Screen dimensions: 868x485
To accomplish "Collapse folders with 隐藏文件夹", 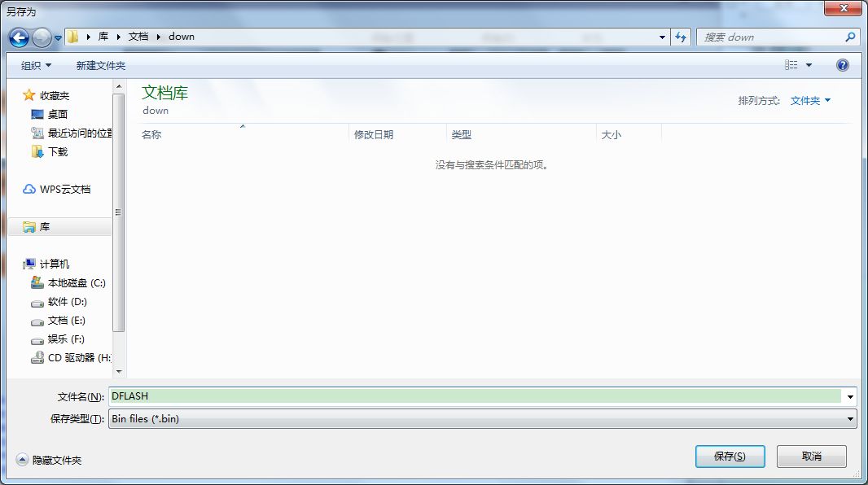I will pos(49,460).
